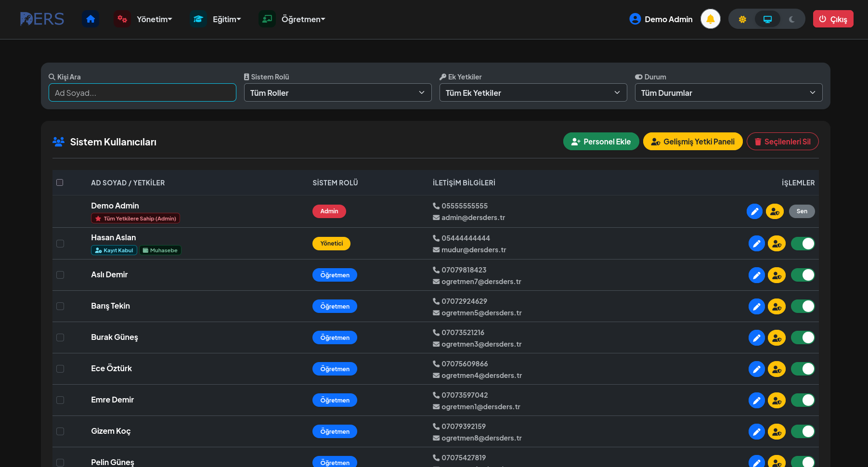Click the Sistem Kullanıcıları users icon
This screenshot has width=868, height=467.
pyautogui.click(x=59, y=142)
